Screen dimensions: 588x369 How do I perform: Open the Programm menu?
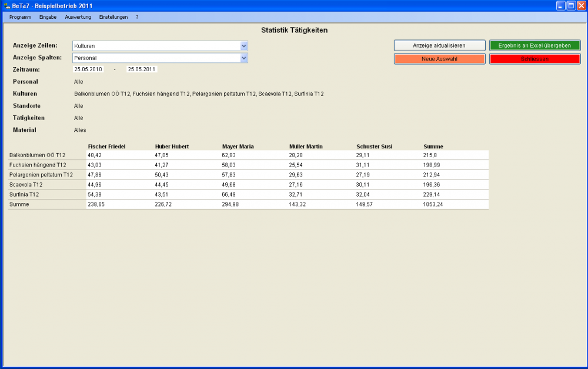(20, 17)
